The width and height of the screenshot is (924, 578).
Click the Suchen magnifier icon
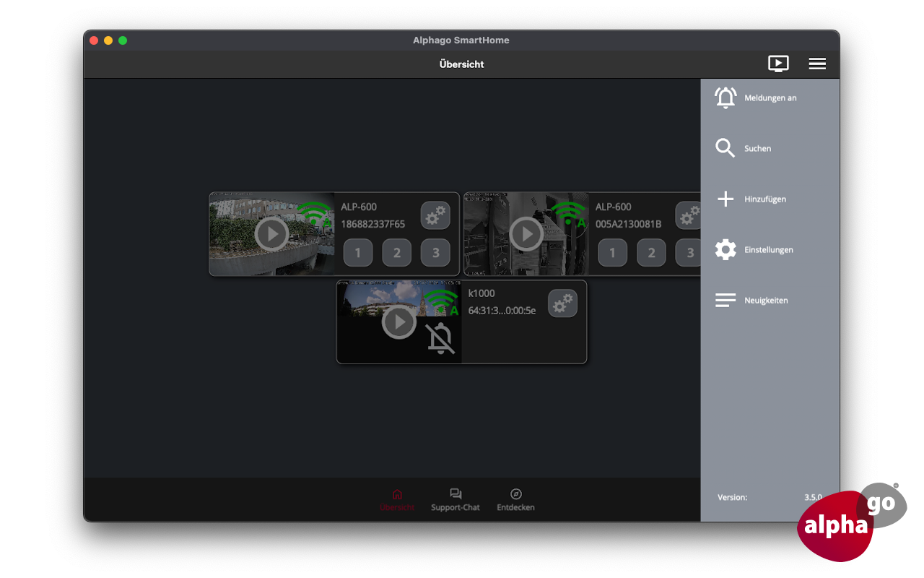point(725,148)
